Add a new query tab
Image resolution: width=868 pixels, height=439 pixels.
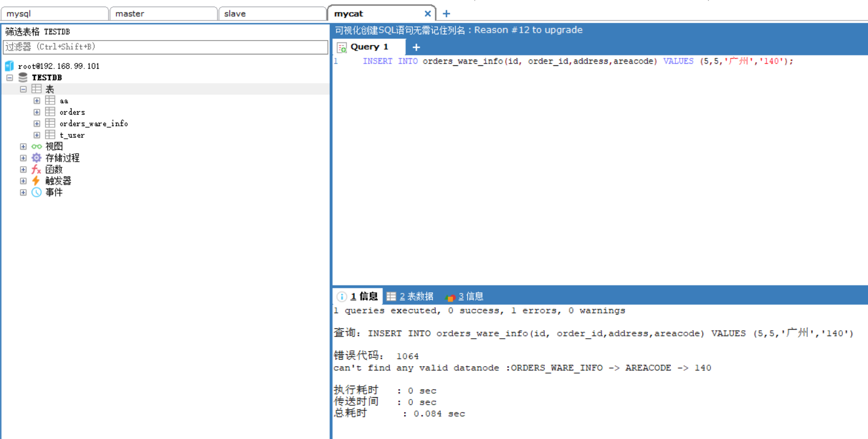tap(416, 47)
